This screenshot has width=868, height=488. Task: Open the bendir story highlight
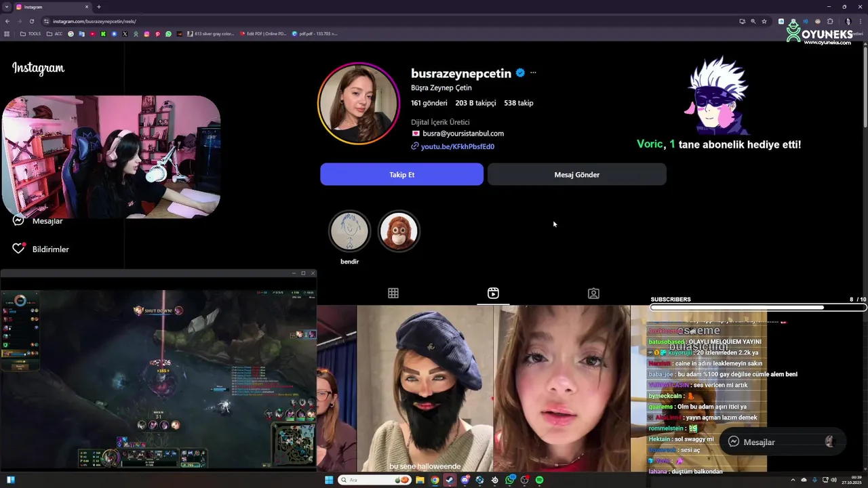coord(350,231)
